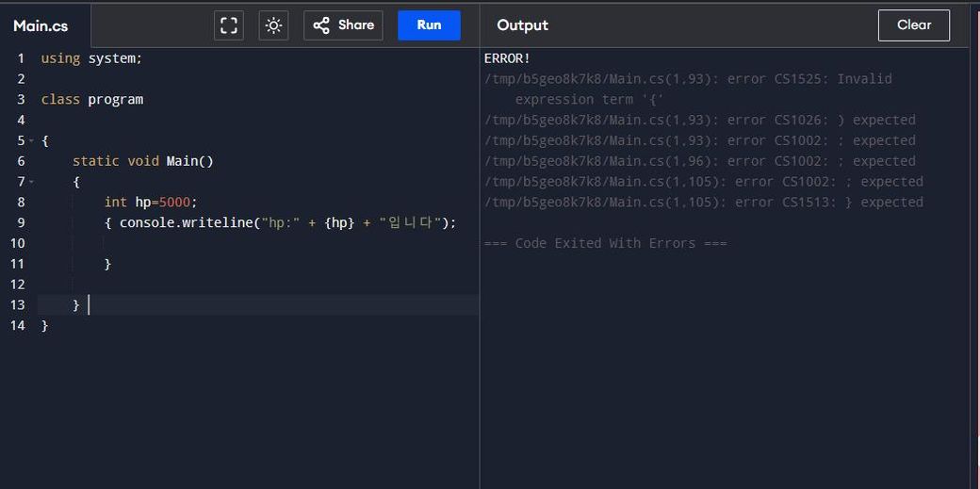980x489 pixels.
Task: Click the ERROR! text in output
Action: [507, 58]
